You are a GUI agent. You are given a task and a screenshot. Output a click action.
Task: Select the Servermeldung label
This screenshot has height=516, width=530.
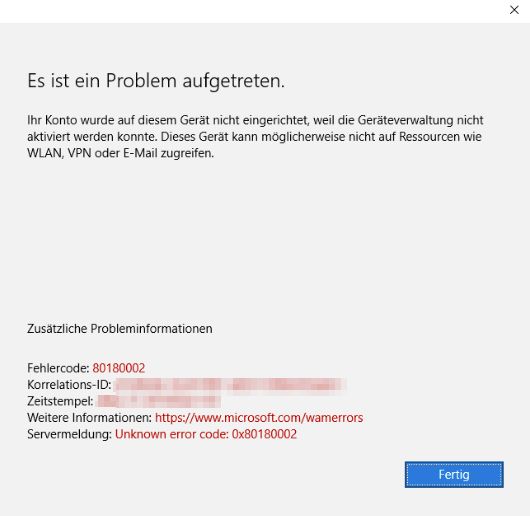[69, 434]
